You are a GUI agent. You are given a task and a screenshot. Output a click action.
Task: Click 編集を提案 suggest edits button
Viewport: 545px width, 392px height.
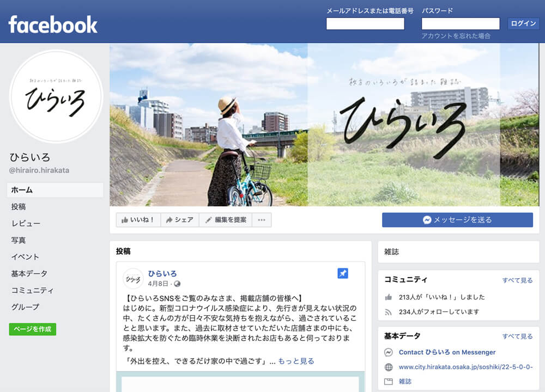[226, 220]
